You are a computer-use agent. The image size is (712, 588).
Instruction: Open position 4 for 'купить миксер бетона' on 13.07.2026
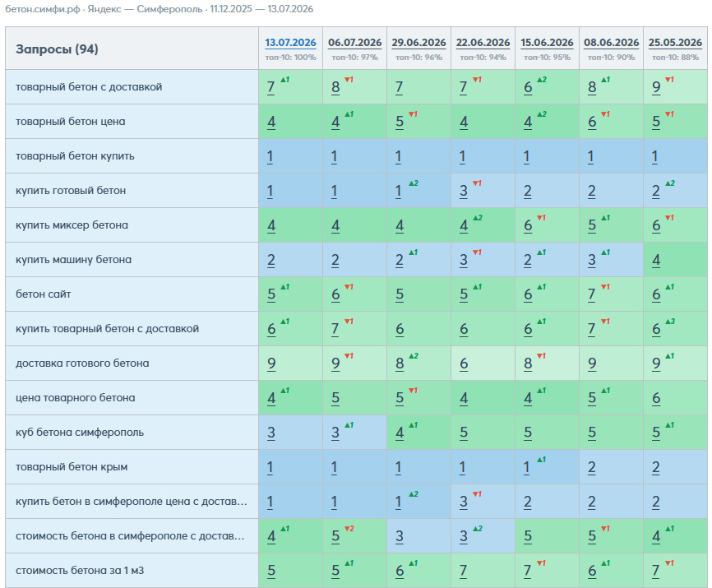(x=271, y=225)
